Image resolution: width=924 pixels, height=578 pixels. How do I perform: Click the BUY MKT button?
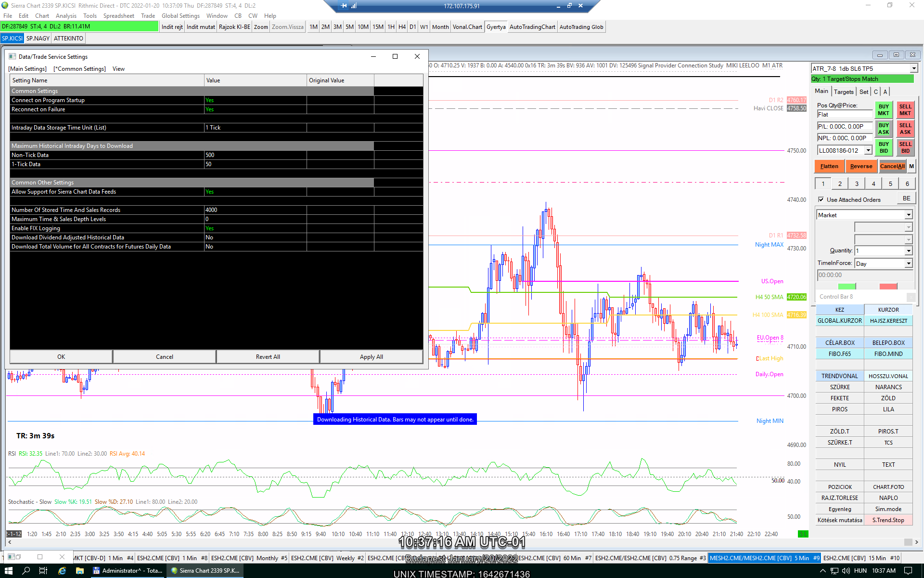pyautogui.click(x=883, y=110)
